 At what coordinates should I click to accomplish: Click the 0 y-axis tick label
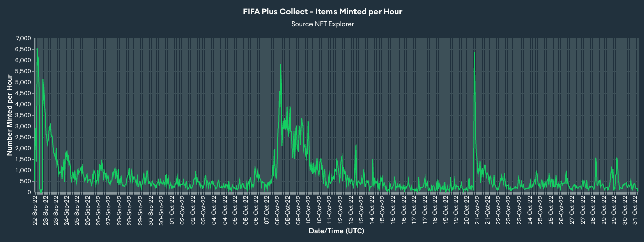[x=29, y=192]
